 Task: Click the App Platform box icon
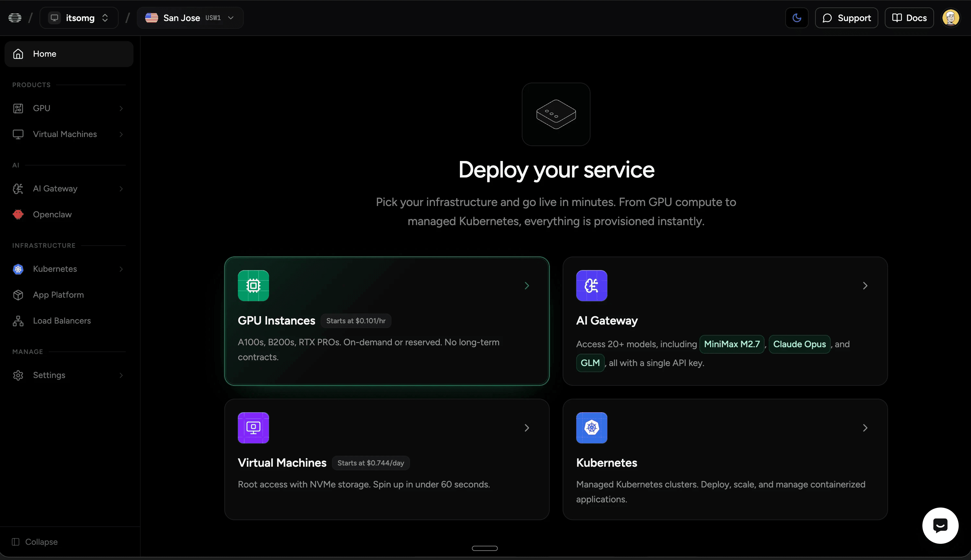click(18, 295)
